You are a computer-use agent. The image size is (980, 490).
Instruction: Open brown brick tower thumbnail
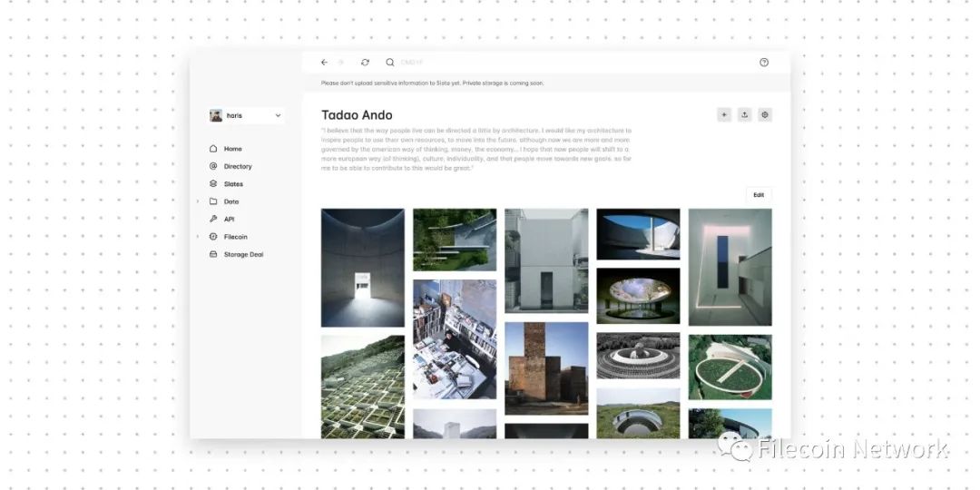[x=546, y=368]
